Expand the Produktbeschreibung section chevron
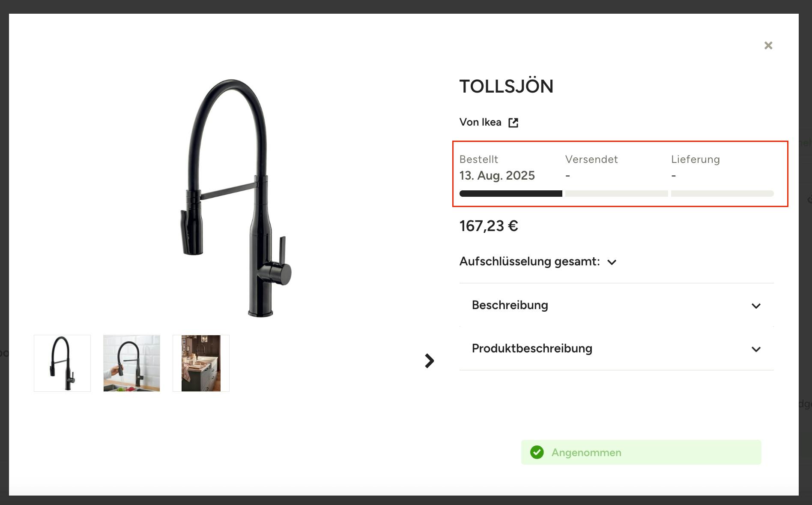The image size is (812, 505). tap(756, 349)
